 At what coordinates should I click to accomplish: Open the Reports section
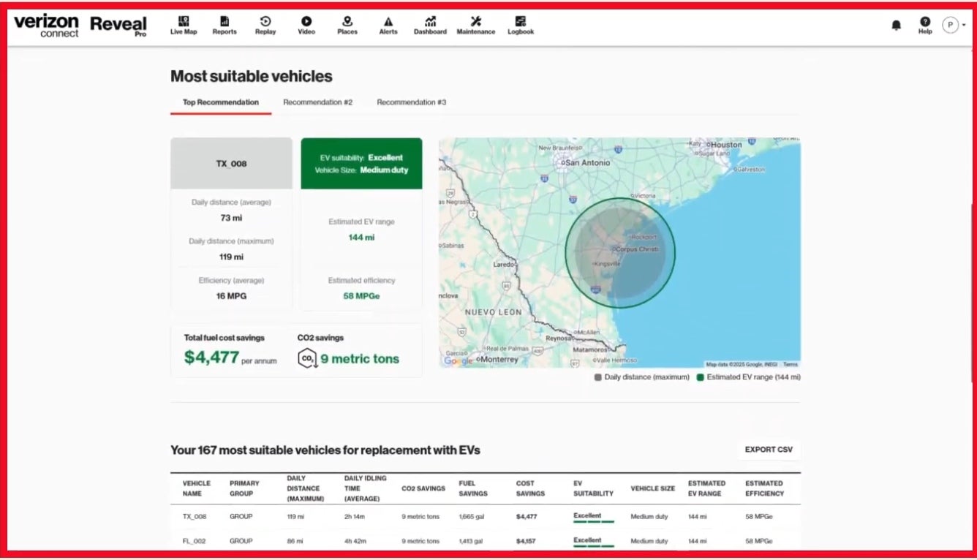click(x=224, y=25)
